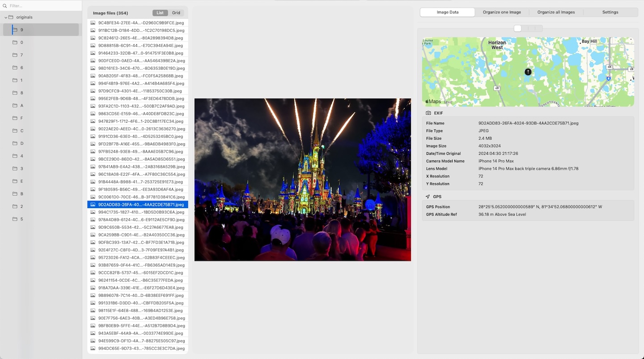Switch to the Settings tab
This screenshot has width=644, height=359.
(610, 13)
